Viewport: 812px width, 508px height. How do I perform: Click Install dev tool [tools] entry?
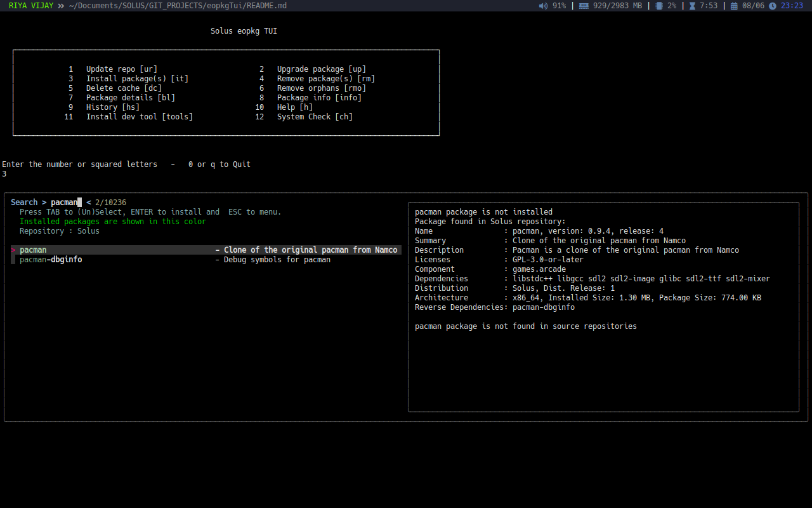point(139,117)
